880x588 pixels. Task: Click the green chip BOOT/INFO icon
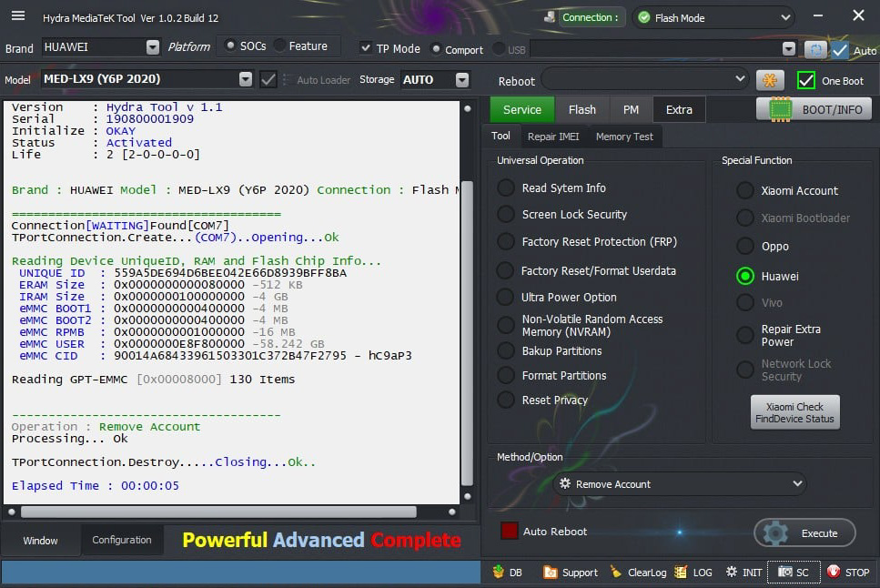point(780,109)
